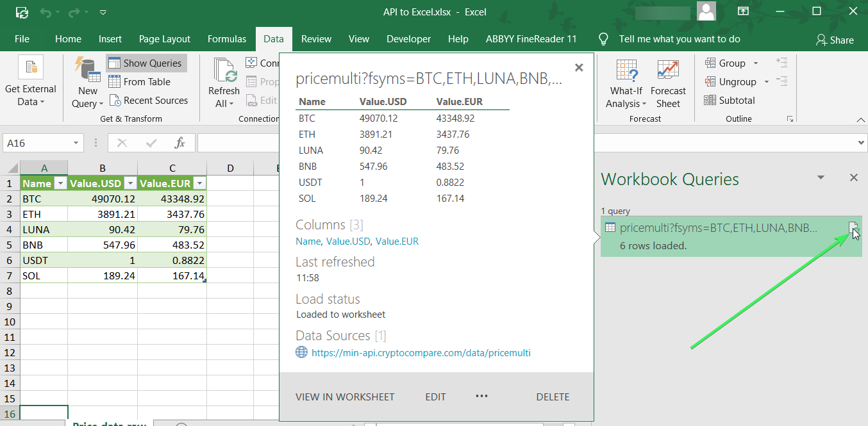Click the query's refresh sheet icon
Screen dimensions: 868x426
[x=853, y=227]
